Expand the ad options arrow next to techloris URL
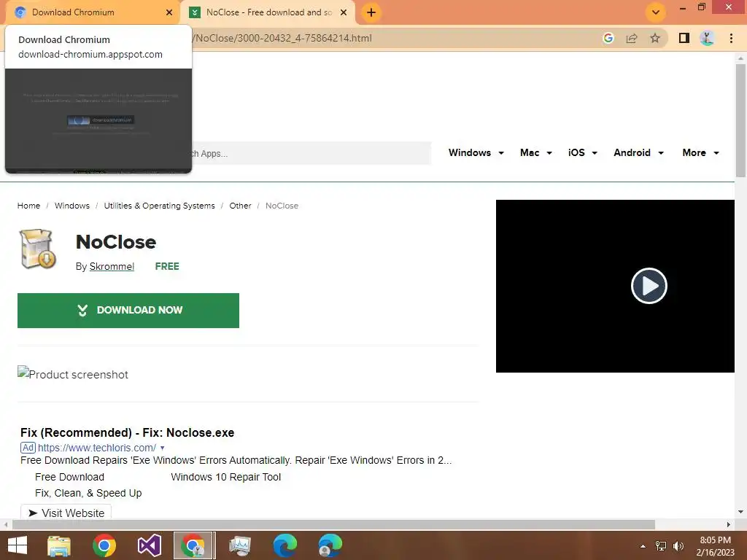Screen dimensions: 747x560 (163, 448)
